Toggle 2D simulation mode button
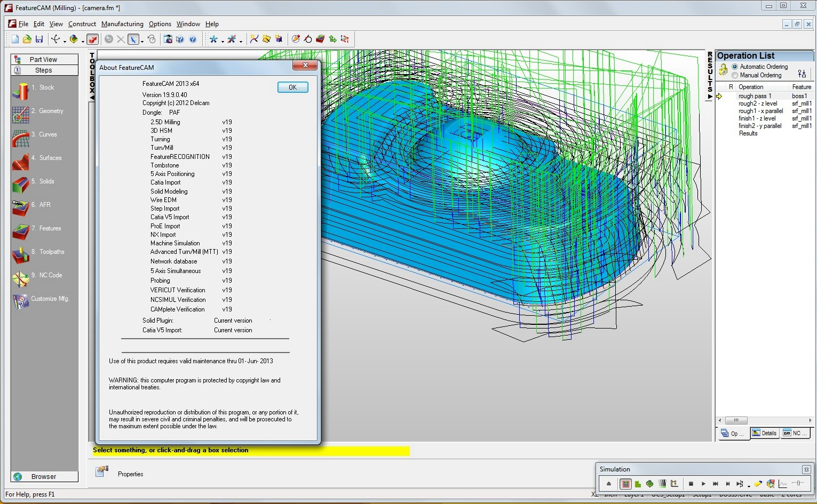Viewport: 817px width, 504px height. click(638, 484)
